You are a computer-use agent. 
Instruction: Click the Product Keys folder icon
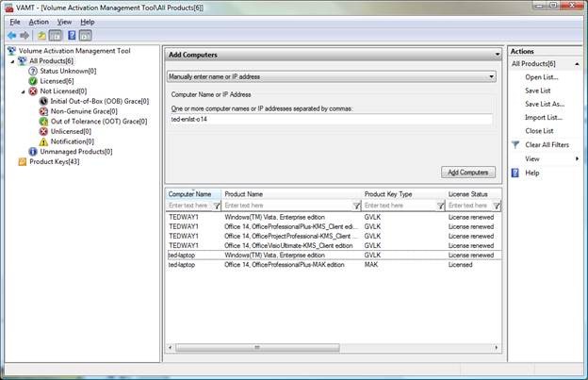(23, 161)
